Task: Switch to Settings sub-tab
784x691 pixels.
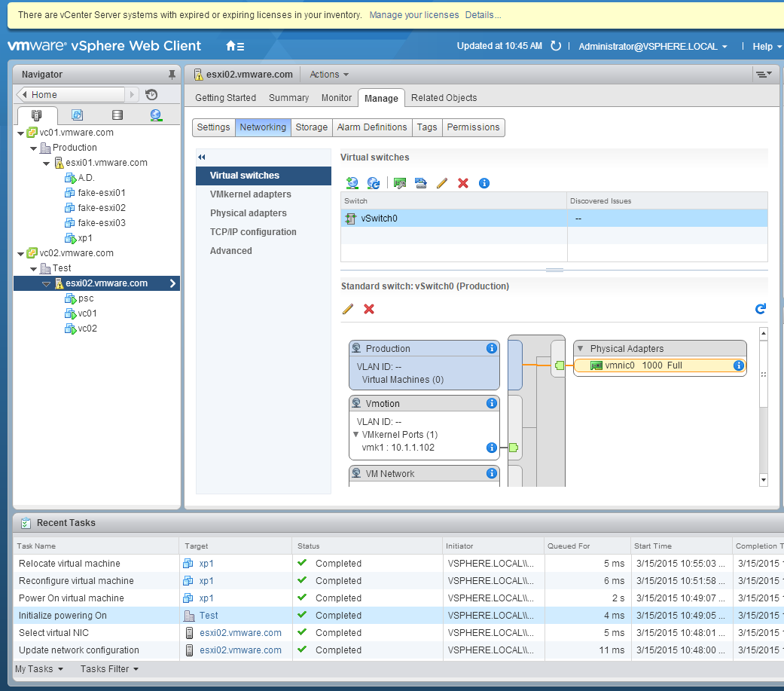Action: click(x=213, y=127)
